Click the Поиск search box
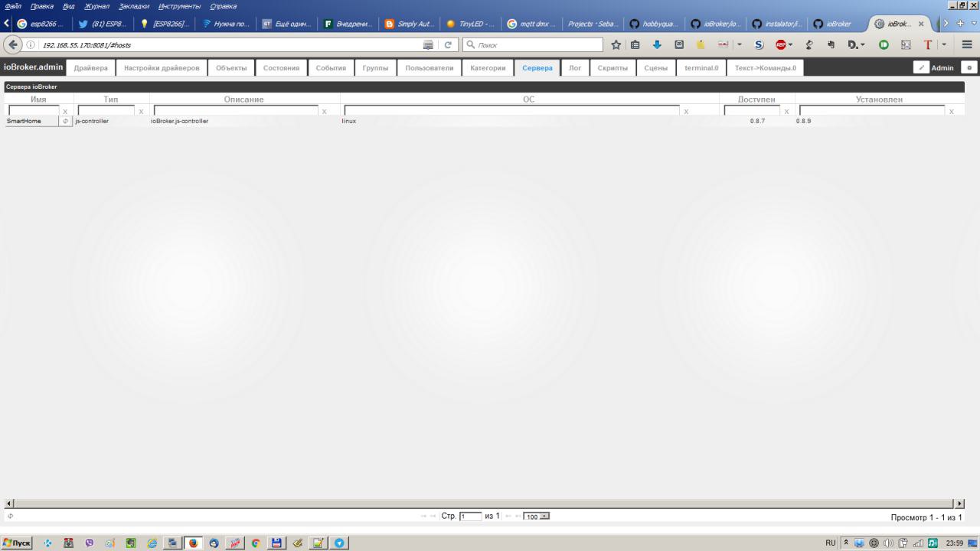Image resolution: width=980 pixels, height=551 pixels. coord(533,44)
